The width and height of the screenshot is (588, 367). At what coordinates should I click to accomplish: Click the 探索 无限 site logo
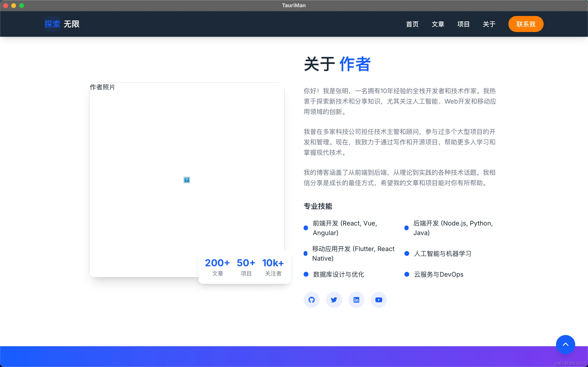pos(62,24)
